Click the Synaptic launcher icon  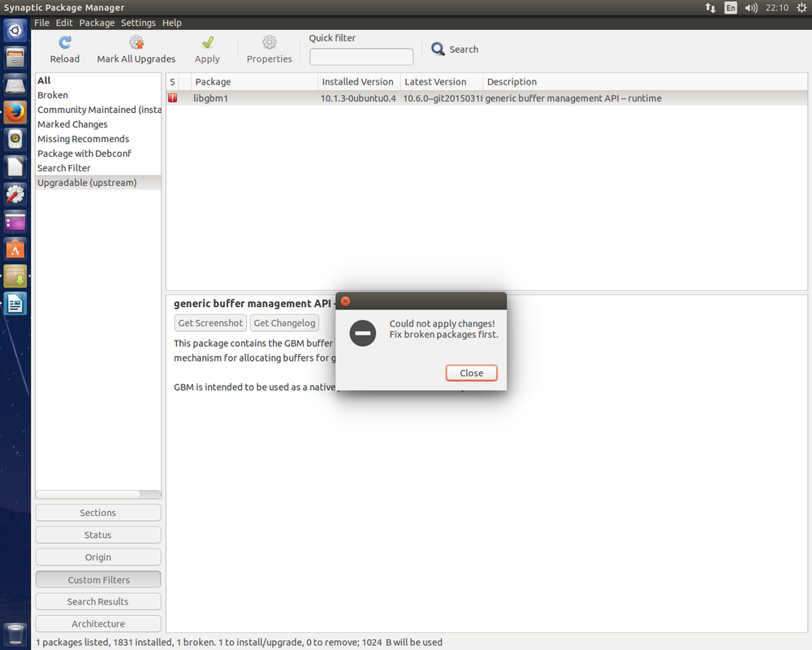click(x=15, y=276)
